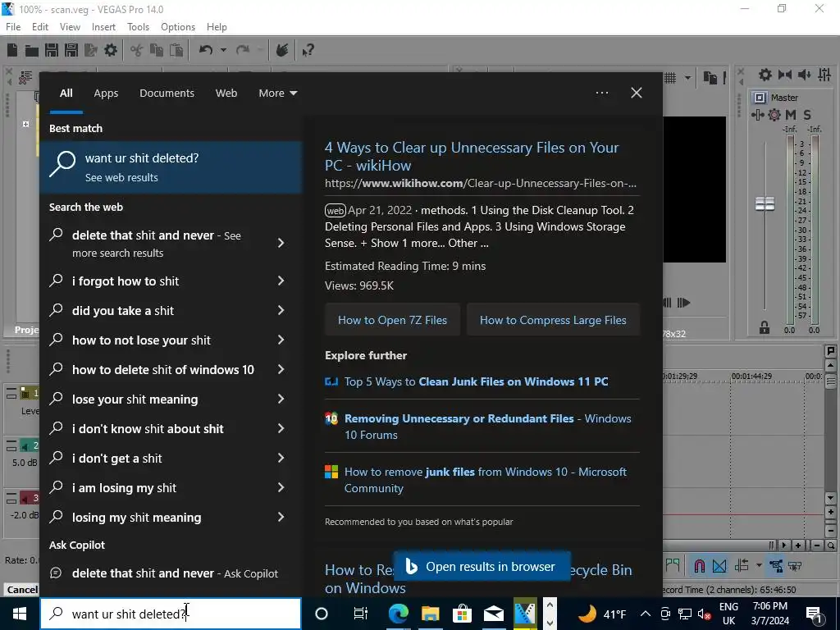
Task: Click the Master automation settings gear icon
Action: pos(774,115)
